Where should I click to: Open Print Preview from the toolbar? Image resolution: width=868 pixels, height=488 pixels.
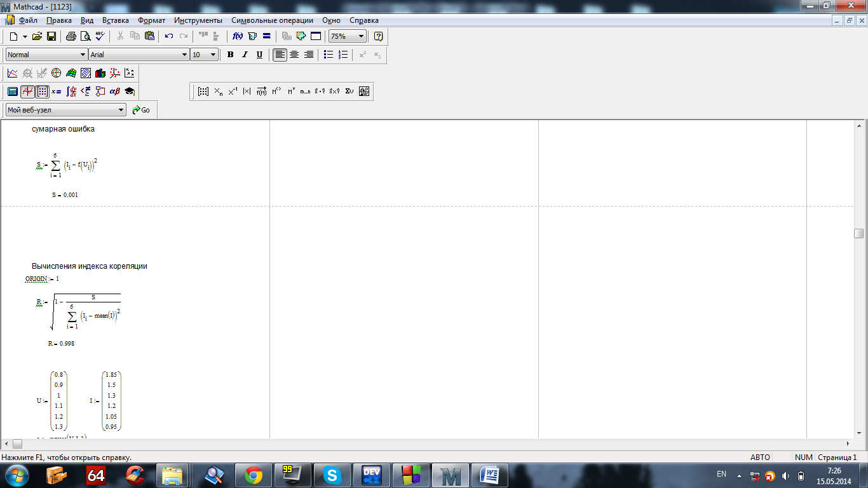[85, 36]
